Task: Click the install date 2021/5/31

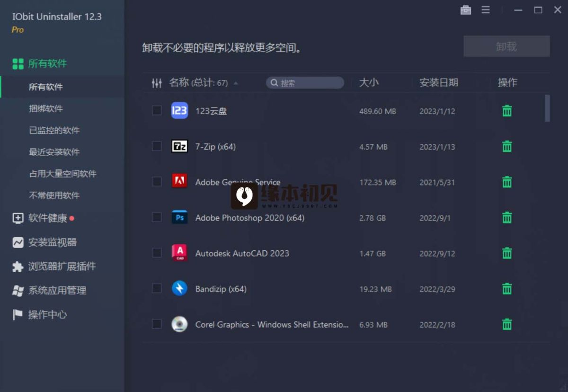Action: (x=437, y=182)
